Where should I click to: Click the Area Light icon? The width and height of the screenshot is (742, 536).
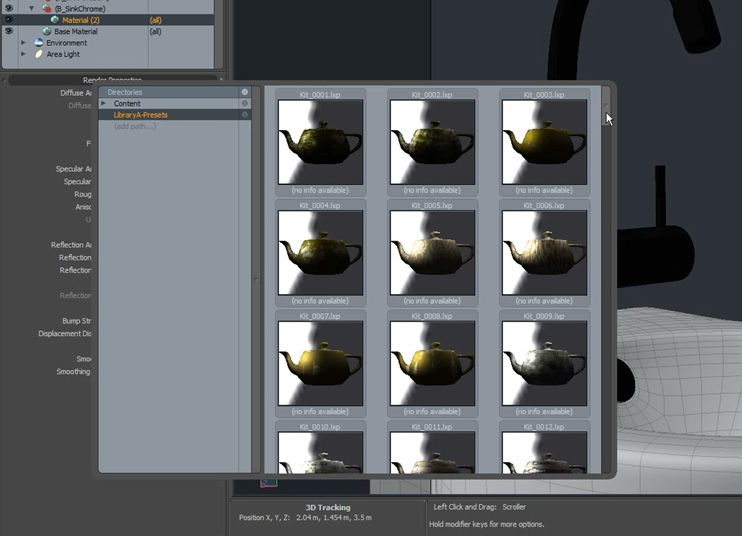(38, 54)
